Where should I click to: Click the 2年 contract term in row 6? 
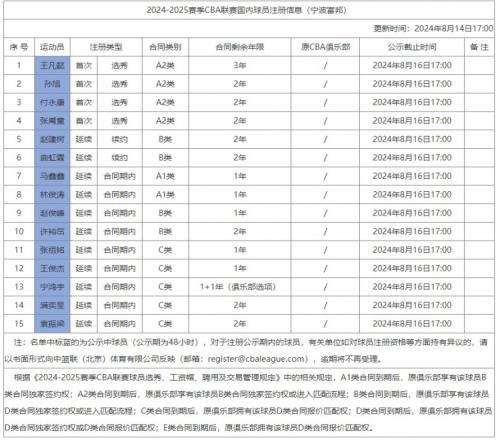240,158
